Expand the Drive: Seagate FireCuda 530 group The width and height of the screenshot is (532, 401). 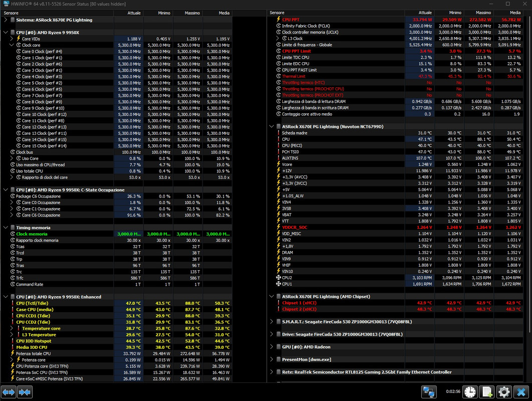pos(271,334)
